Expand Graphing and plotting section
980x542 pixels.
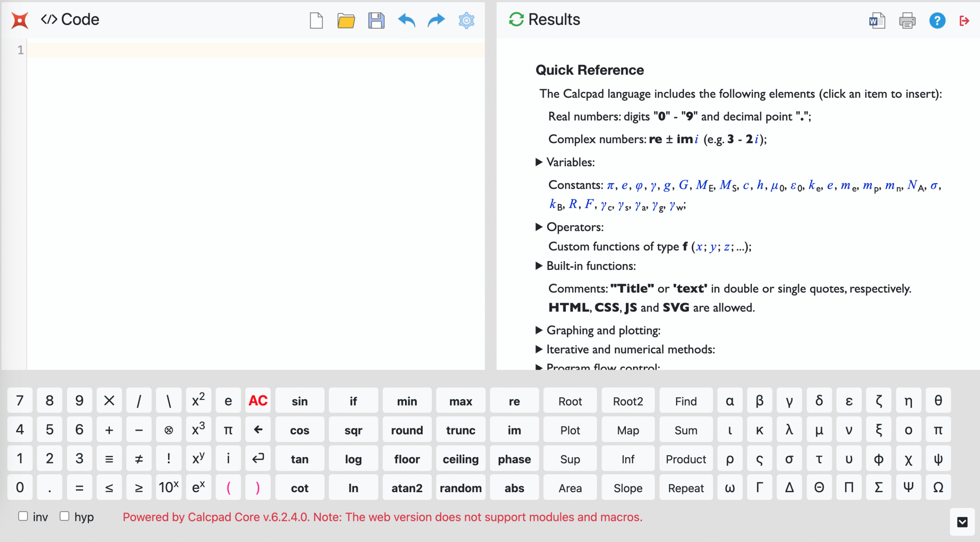(x=598, y=330)
